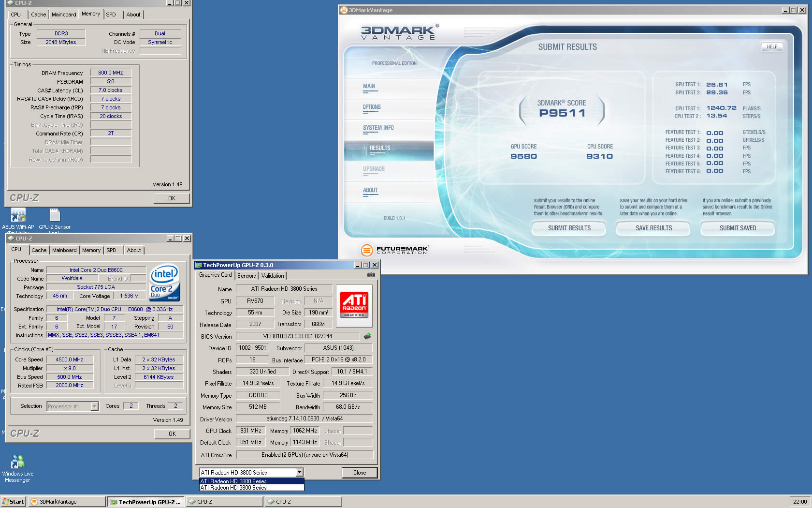Click the 3DMarkVantage title bar icon
The height and width of the screenshot is (508, 812).
[x=344, y=10]
